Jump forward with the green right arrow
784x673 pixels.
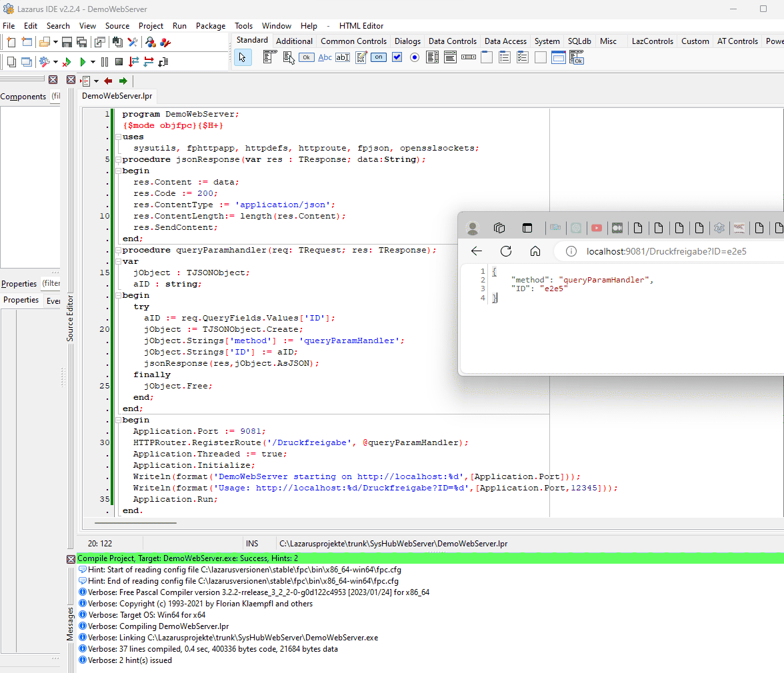pos(123,81)
